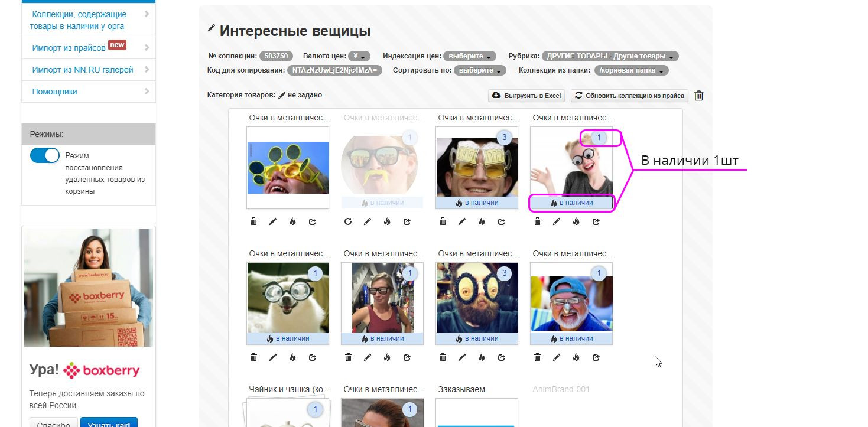The image size is (868, 427).
Task: Open Сортировать по dropdown
Action: click(480, 70)
